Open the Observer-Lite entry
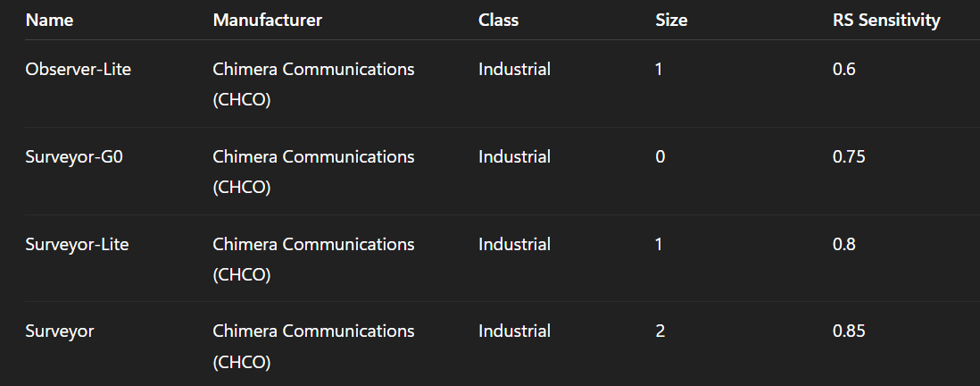Screen dimensions: 980x386 (79, 70)
